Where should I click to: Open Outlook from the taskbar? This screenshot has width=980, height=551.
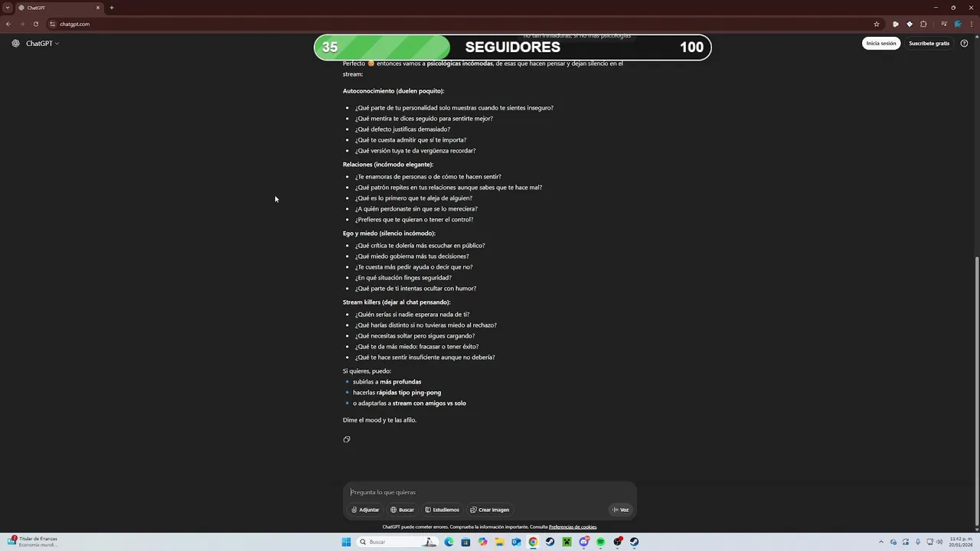click(516, 542)
